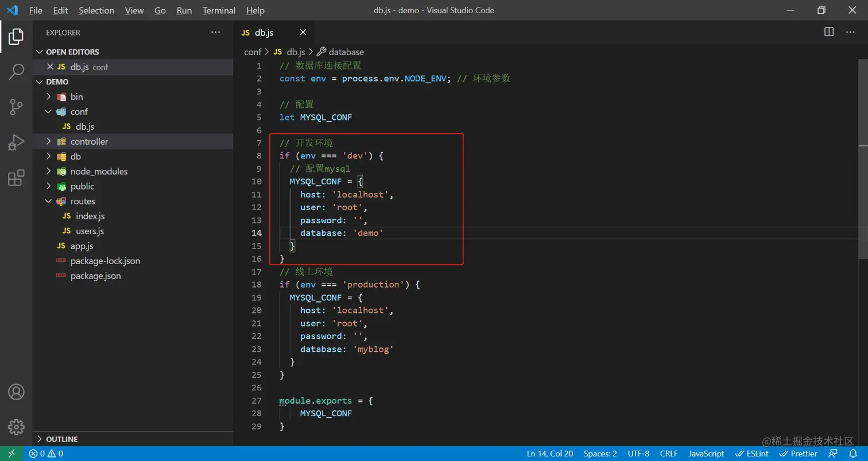This screenshot has width=868, height=461.
Task: Open the Help menu
Action: 255,10
